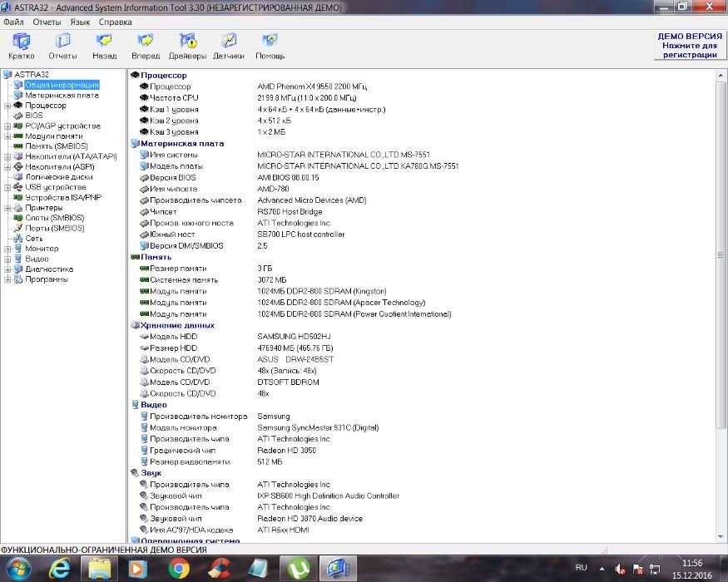Image resolution: width=728 pixels, height=582 pixels.
Task: Open uTorrent from the taskbar
Action: click(x=298, y=569)
